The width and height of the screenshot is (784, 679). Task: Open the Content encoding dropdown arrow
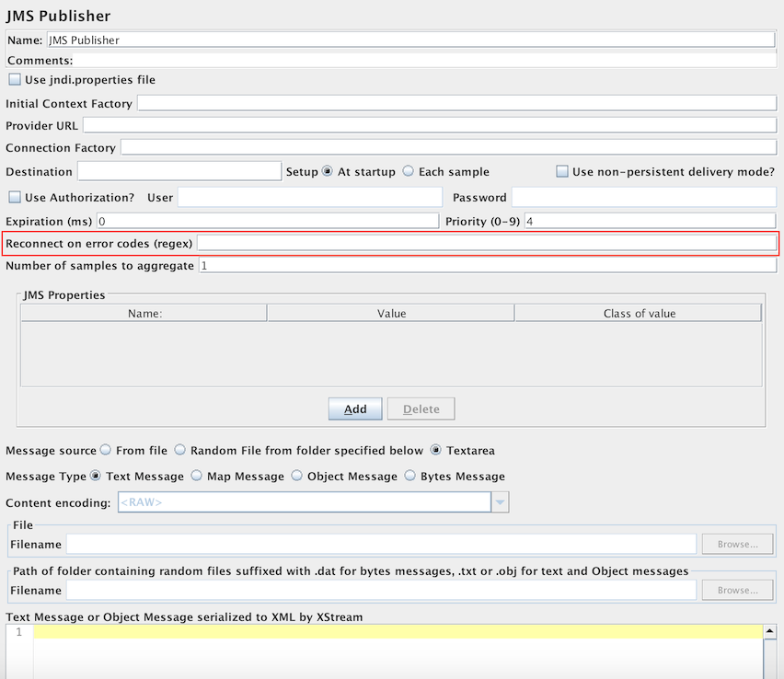(500, 502)
